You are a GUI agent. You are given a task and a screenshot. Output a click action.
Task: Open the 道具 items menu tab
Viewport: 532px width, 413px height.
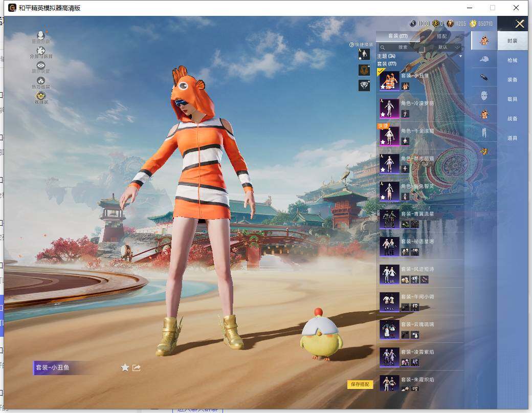513,138
